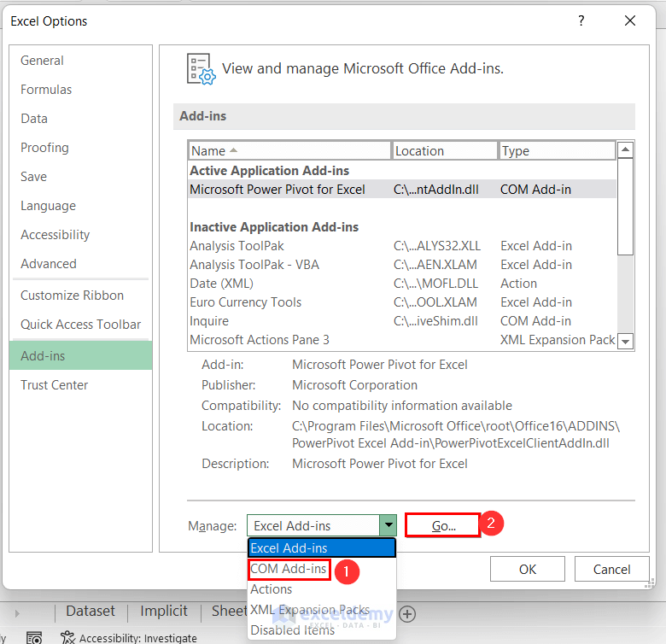Click the sheet tab scroll arrow
Screen dimensions: 666x644
click(17, 613)
